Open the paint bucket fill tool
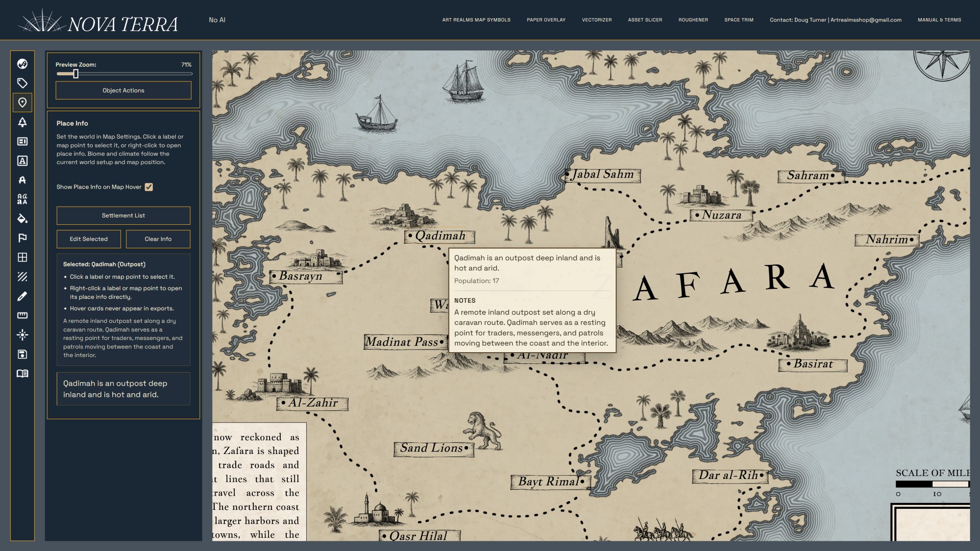Screen dimensions: 980x551 22,218
